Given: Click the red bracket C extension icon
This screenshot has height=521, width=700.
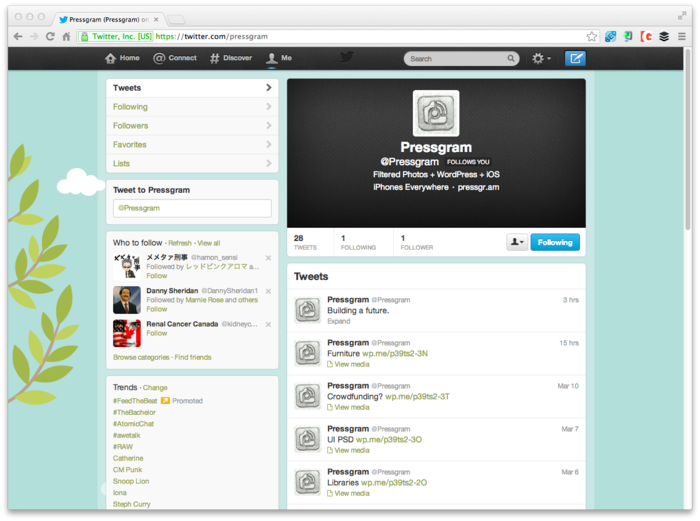Looking at the screenshot, I should pos(646,37).
